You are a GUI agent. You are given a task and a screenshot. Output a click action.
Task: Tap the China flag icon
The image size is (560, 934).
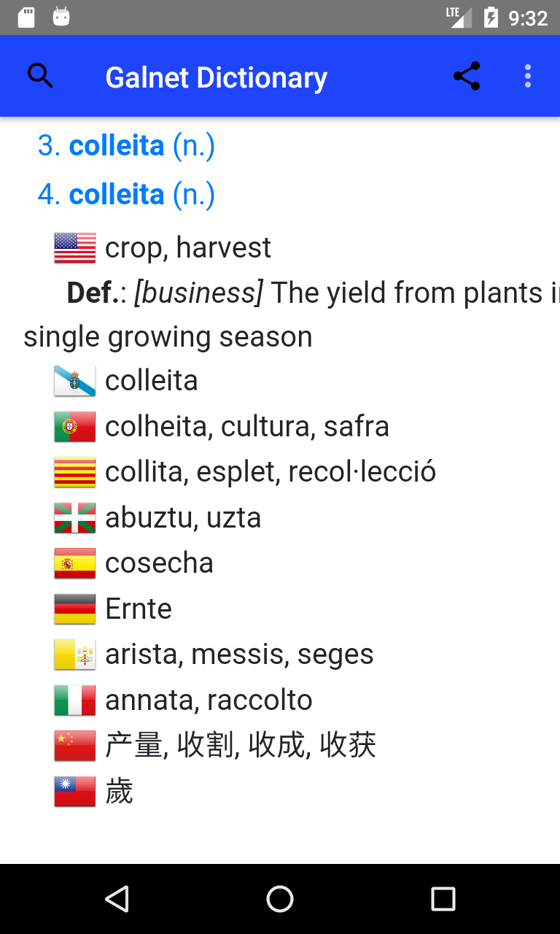pyautogui.click(x=75, y=746)
